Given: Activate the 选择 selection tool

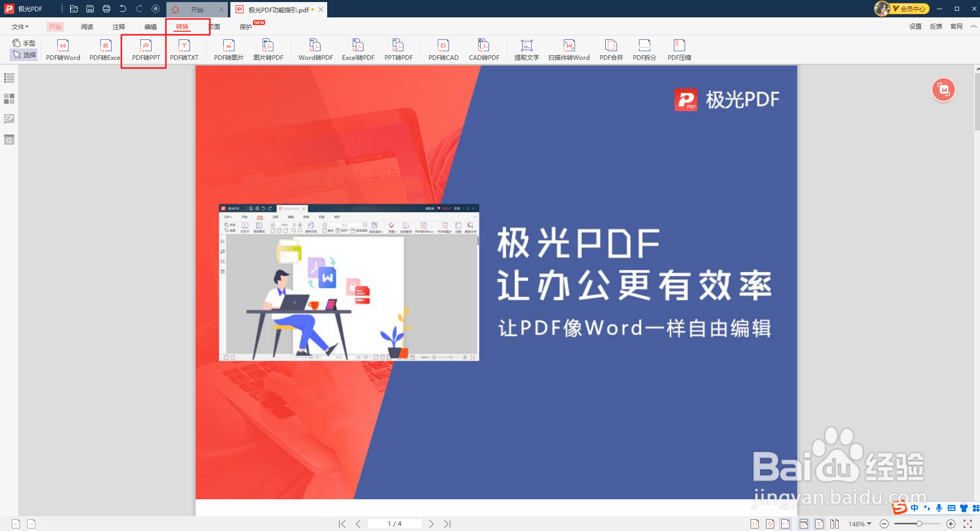Looking at the screenshot, I should point(24,55).
